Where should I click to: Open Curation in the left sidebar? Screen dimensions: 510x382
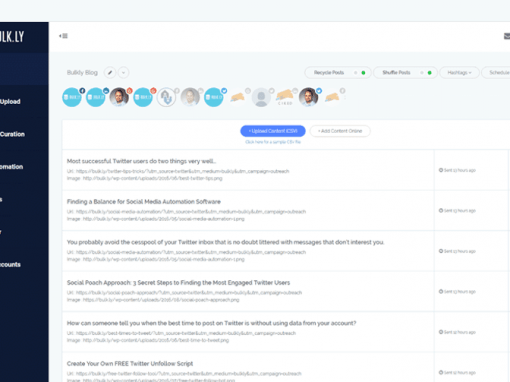click(x=12, y=134)
